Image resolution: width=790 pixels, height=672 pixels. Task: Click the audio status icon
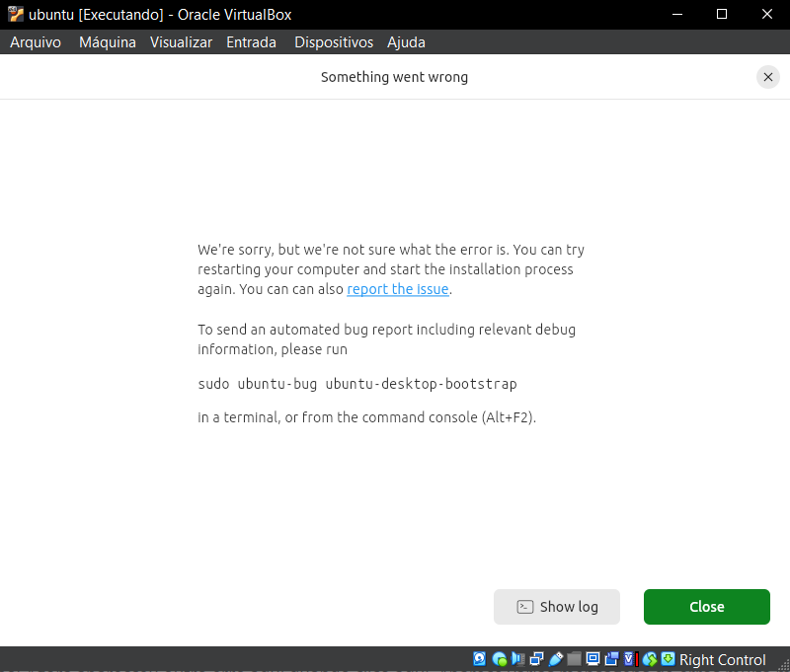tap(517, 659)
